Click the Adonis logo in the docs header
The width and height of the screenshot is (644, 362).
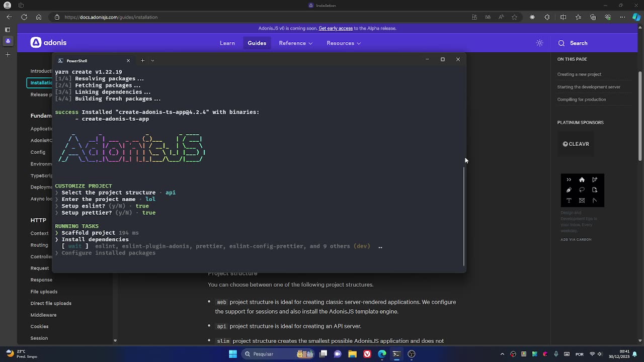48,43
